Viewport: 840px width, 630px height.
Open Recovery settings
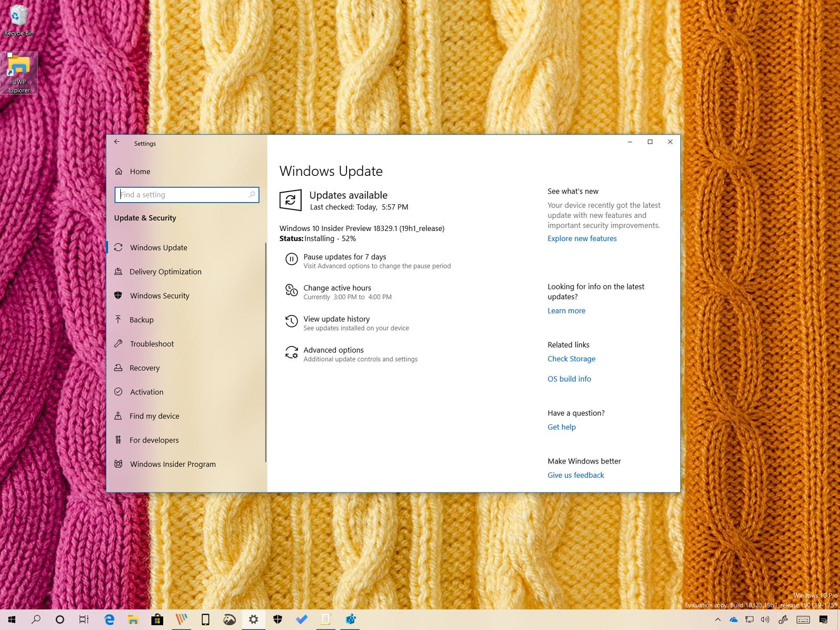145,368
